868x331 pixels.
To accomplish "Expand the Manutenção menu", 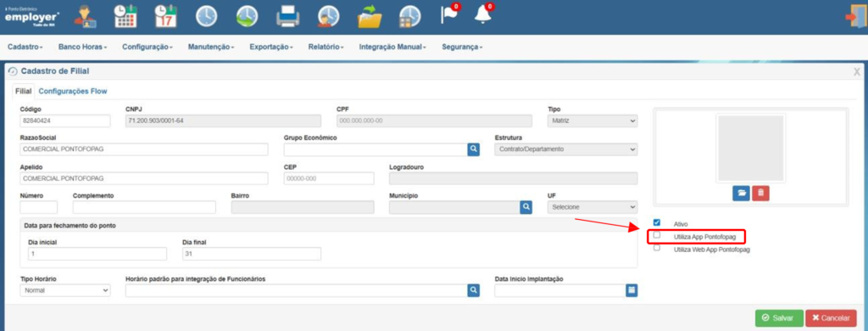I will click(211, 48).
